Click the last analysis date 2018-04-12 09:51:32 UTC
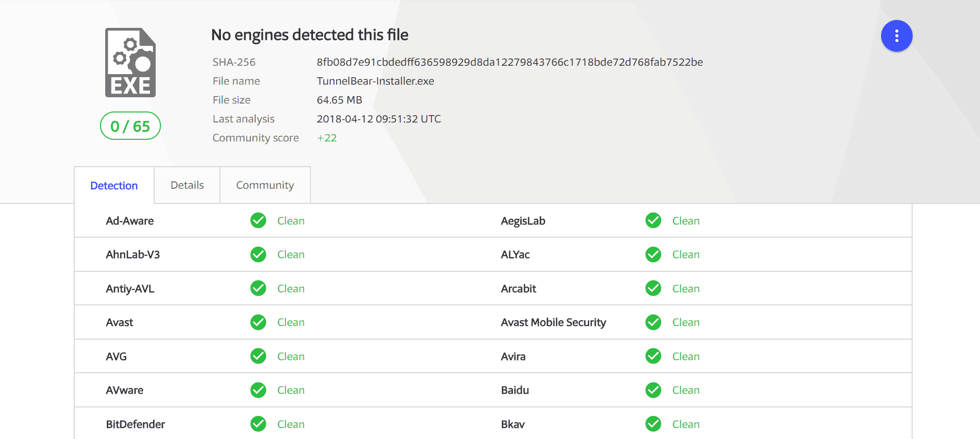The width and height of the screenshot is (980, 439). [x=379, y=119]
